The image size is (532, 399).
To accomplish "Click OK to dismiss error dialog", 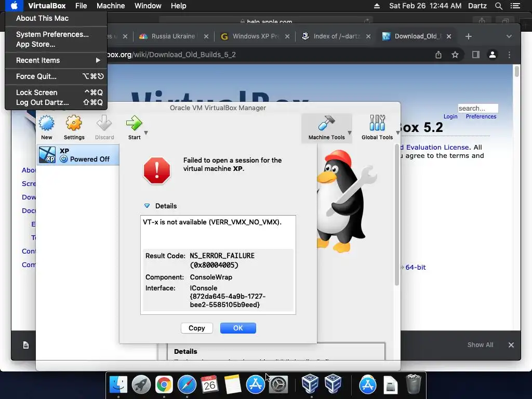I will 238,328.
